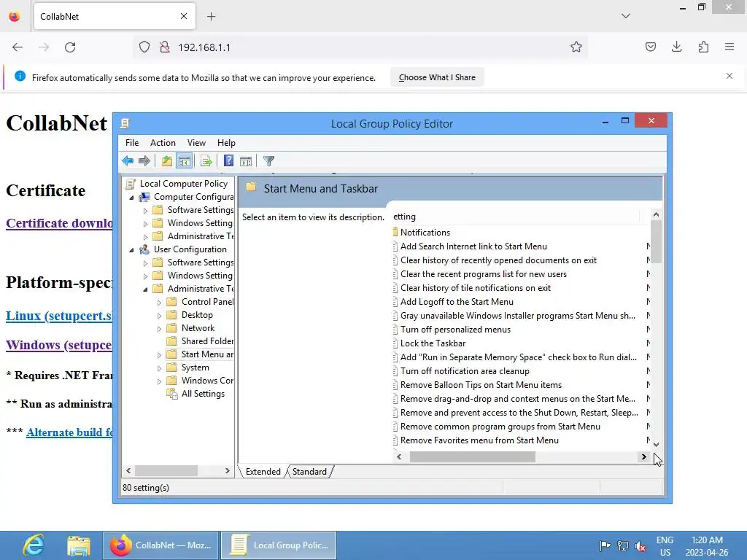Select Add Logoff to the Start Menu setting
This screenshot has height=560, width=747.
pyautogui.click(x=457, y=302)
